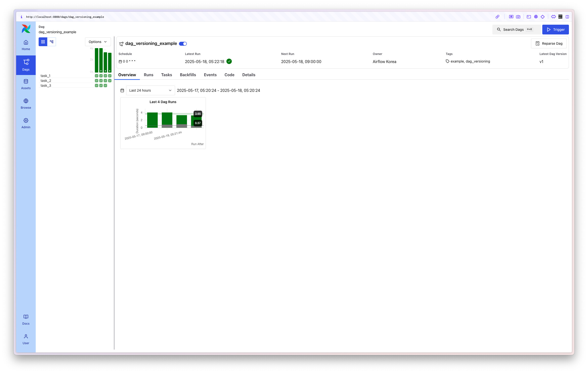
Task: Switch to the Runs tab
Action: click(148, 75)
